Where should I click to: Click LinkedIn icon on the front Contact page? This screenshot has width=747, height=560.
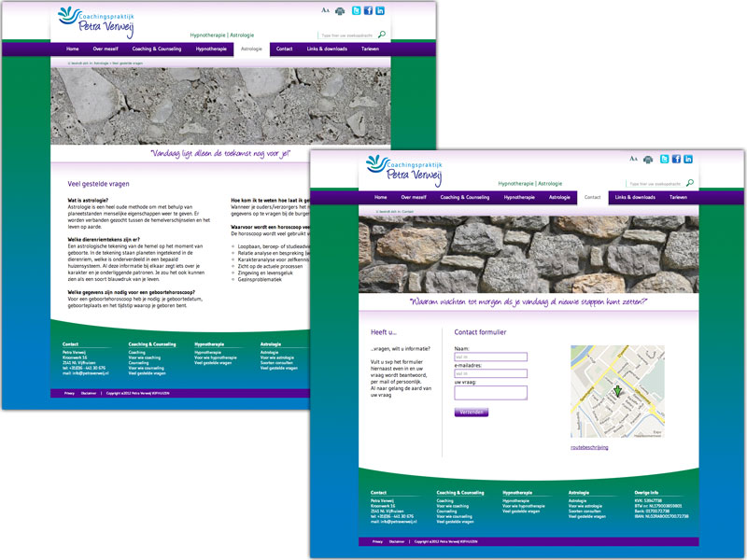coord(688,160)
